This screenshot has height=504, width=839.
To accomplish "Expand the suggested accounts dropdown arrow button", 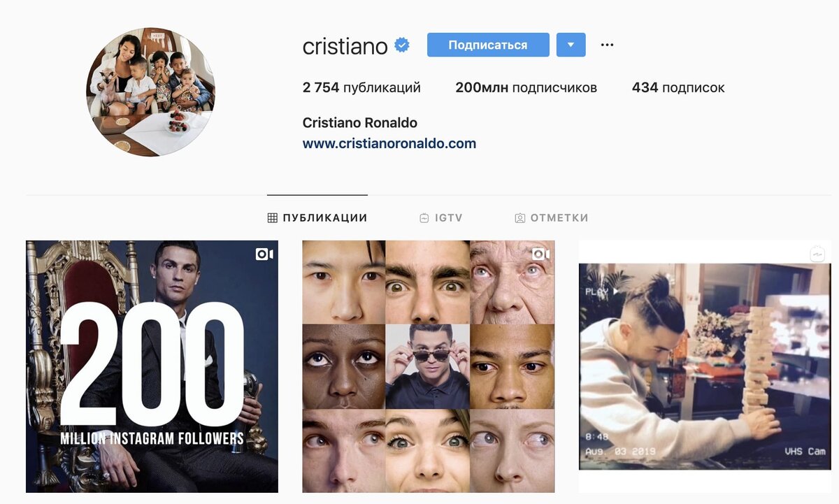I will point(571,45).
